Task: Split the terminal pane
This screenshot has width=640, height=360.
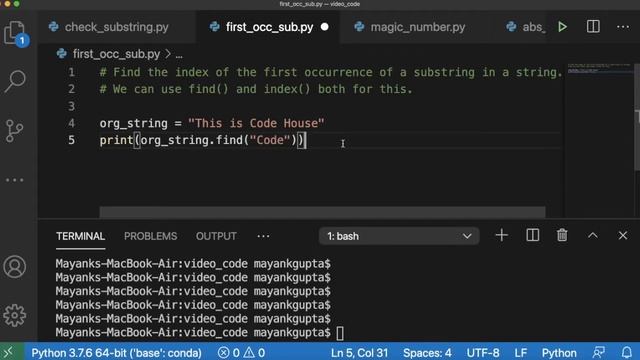Action: [533, 236]
